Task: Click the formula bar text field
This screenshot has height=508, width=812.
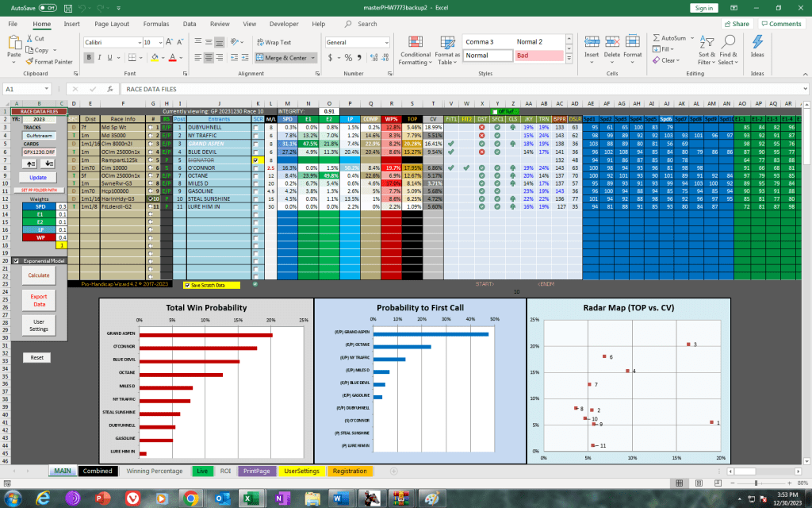Action: tap(460, 90)
